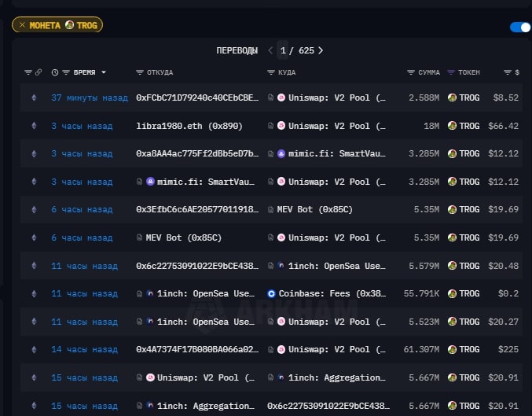The image size is (532, 416).
Task: Open sender 0x3EfbC6c6AE20577011918 address
Action: (197, 209)
